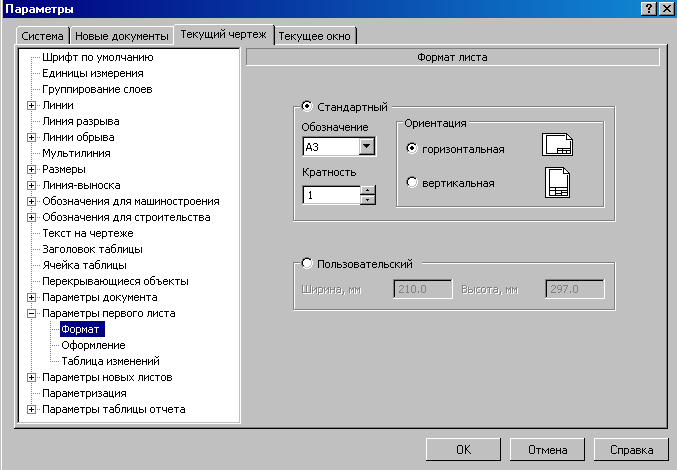Select Параметризация tree item
677x470 pixels.
pyautogui.click(x=84, y=393)
